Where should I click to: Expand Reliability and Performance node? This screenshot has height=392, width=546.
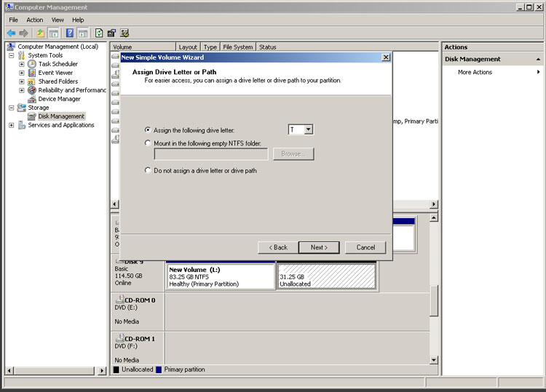tap(22, 90)
